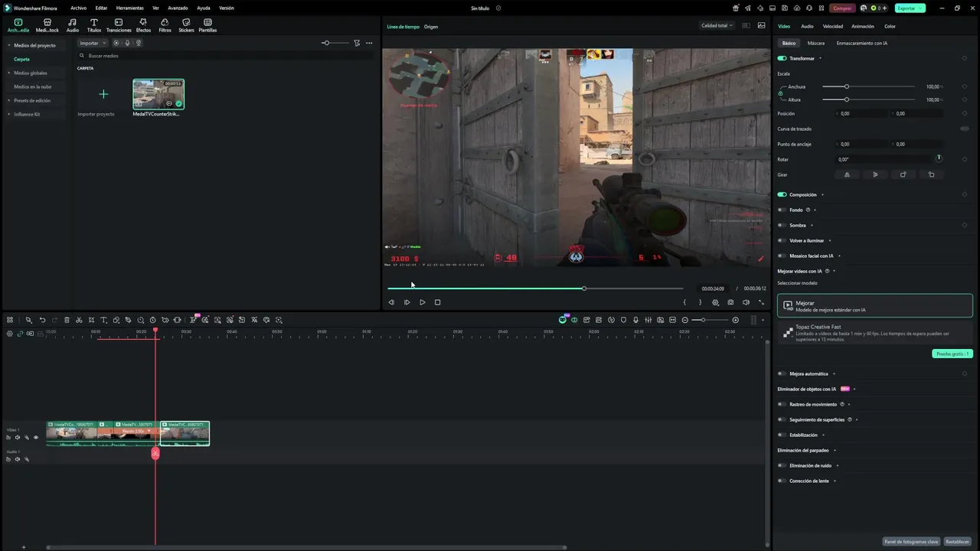980x551 pixels.
Task: Lock the Audio 1 track
Action: tap(8, 459)
